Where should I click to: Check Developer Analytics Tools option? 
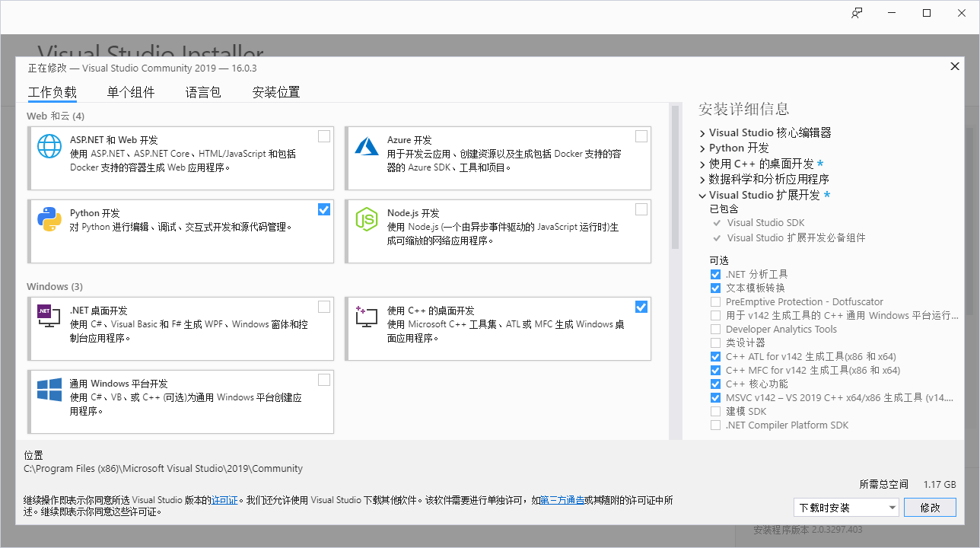point(715,329)
